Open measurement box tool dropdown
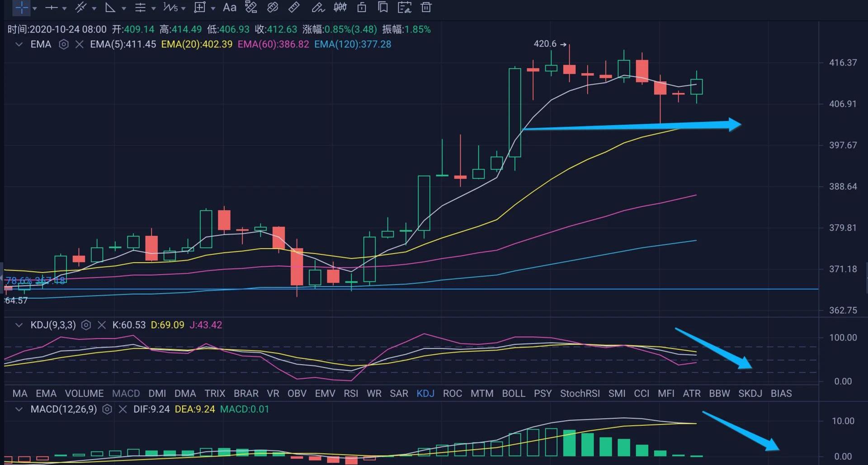This screenshot has height=465, width=868. (213, 9)
